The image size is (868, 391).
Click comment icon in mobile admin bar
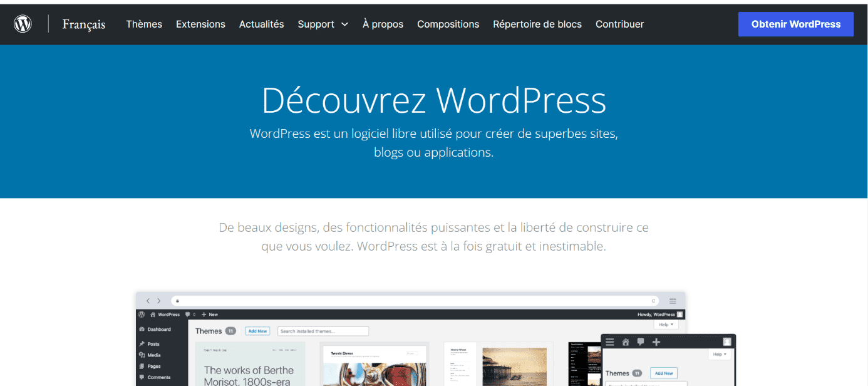click(x=641, y=342)
